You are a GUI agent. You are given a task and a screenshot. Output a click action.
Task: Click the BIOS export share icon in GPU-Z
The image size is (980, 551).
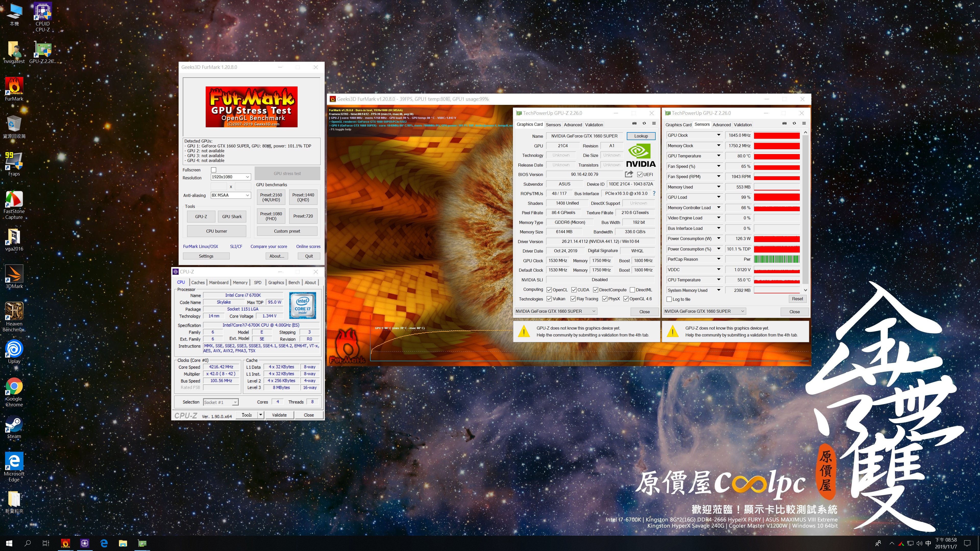(x=629, y=174)
